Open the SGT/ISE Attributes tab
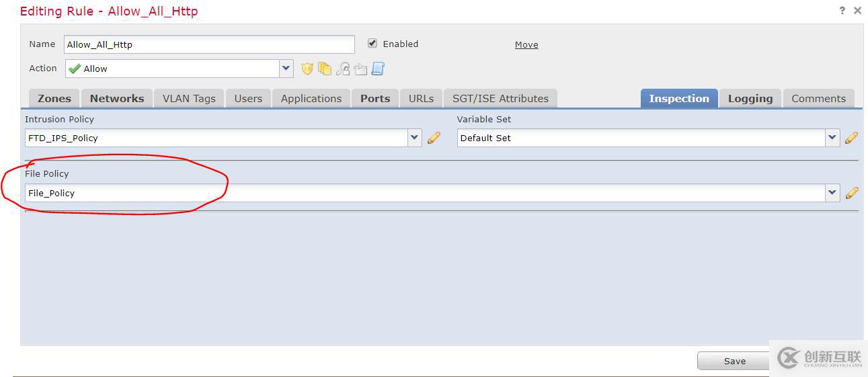The image size is (868, 377). pos(500,98)
